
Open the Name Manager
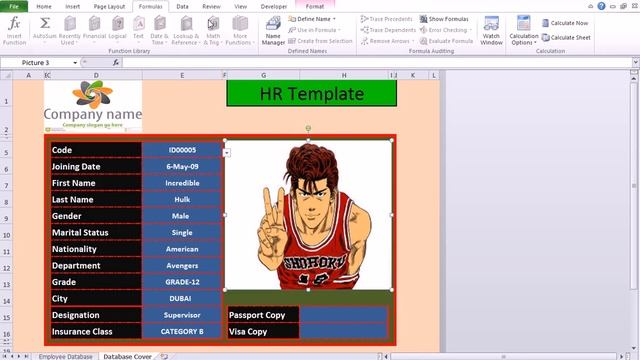click(273, 30)
